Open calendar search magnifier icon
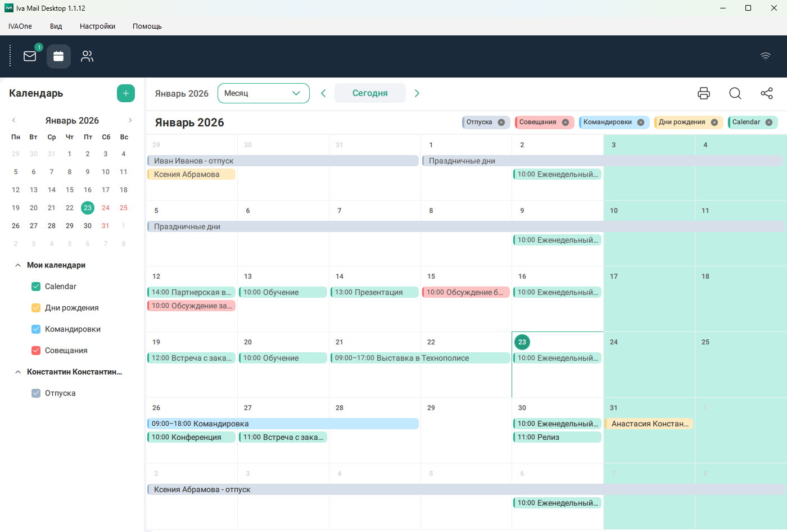787x532 pixels. [x=735, y=93]
